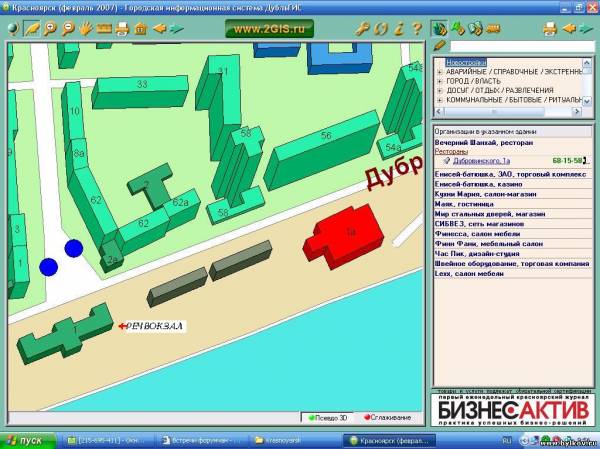Viewport: 600px width, 449px height.
Task: Toggle the Сглаживание smoothing option
Action: [x=387, y=417]
